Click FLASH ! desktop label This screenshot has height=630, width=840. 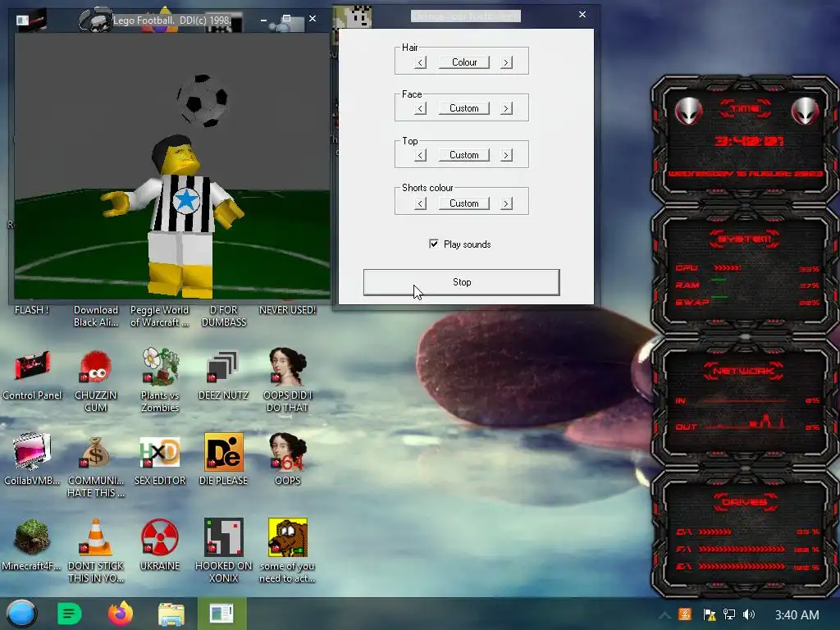(x=32, y=310)
